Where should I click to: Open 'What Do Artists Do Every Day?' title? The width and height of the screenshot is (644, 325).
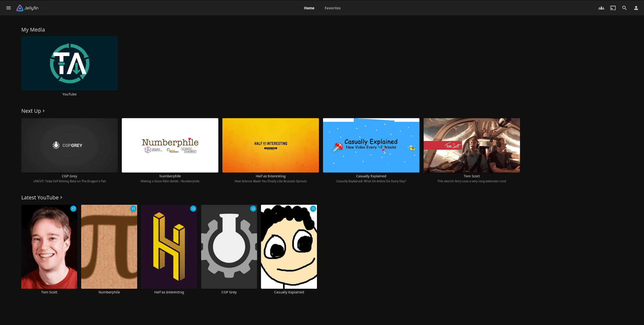click(371, 181)
